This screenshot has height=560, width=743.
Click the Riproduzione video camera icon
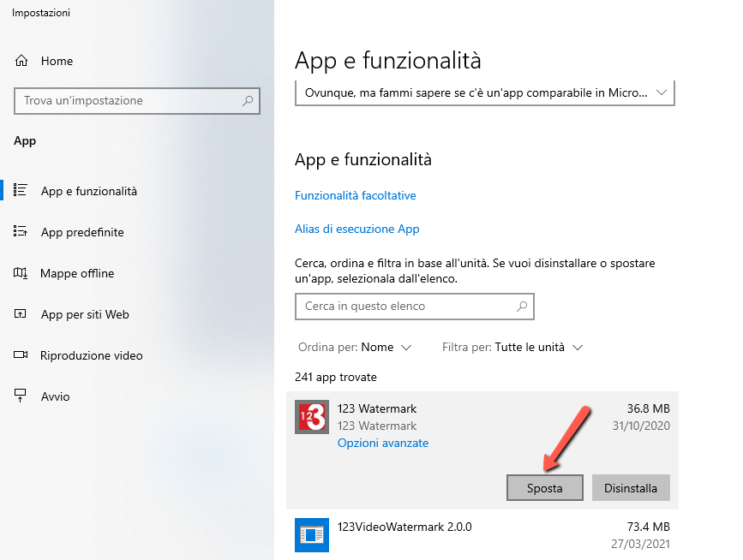pos(21,355)
